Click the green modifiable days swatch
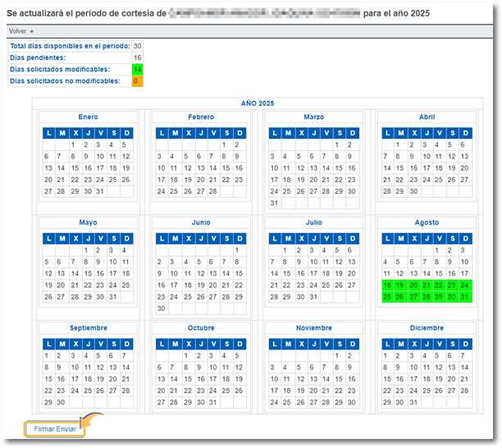 coord(137,70)
